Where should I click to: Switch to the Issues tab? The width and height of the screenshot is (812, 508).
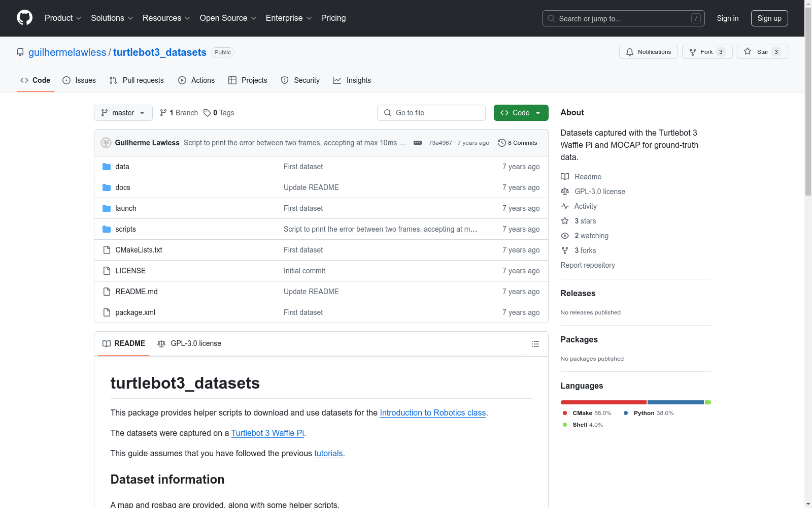tap(79, 80)
